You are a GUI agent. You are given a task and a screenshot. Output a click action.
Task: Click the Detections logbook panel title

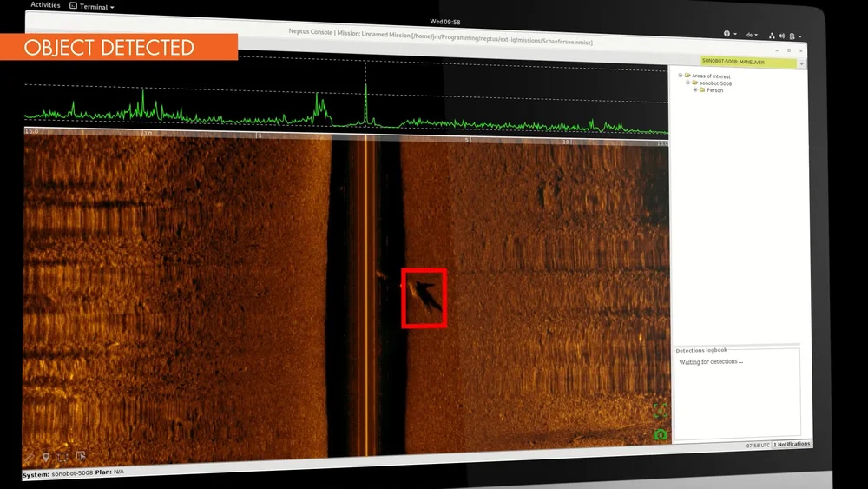(701, 350)
